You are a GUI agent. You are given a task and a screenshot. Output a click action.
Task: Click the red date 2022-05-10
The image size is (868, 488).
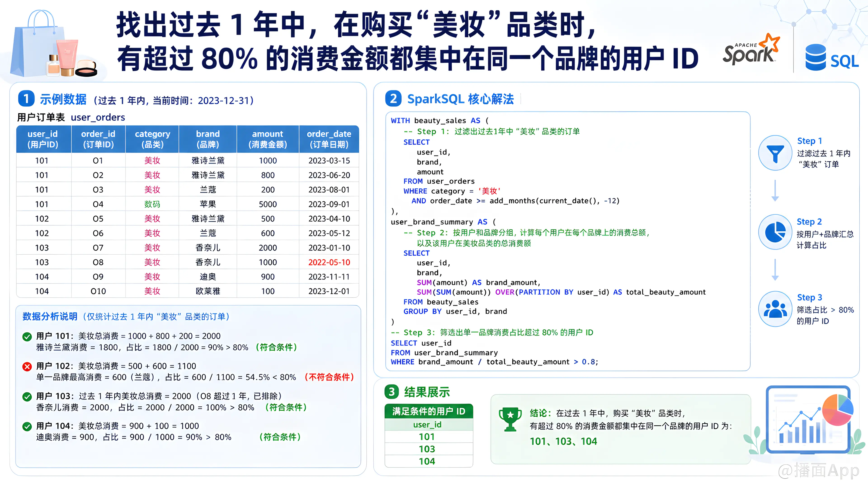[x=329, y=262]
